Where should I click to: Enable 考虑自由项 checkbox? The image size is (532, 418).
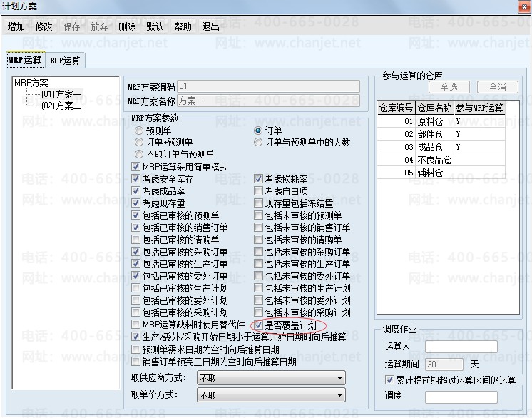(258, 191)
